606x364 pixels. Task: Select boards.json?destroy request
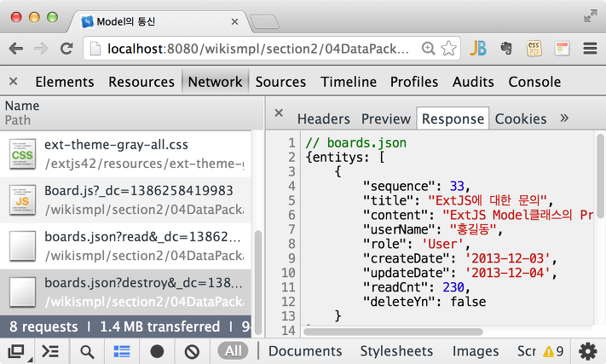(125, 292)
